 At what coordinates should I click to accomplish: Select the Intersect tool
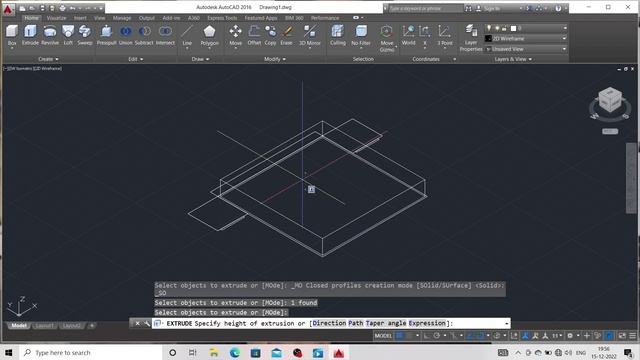point(165,34)
